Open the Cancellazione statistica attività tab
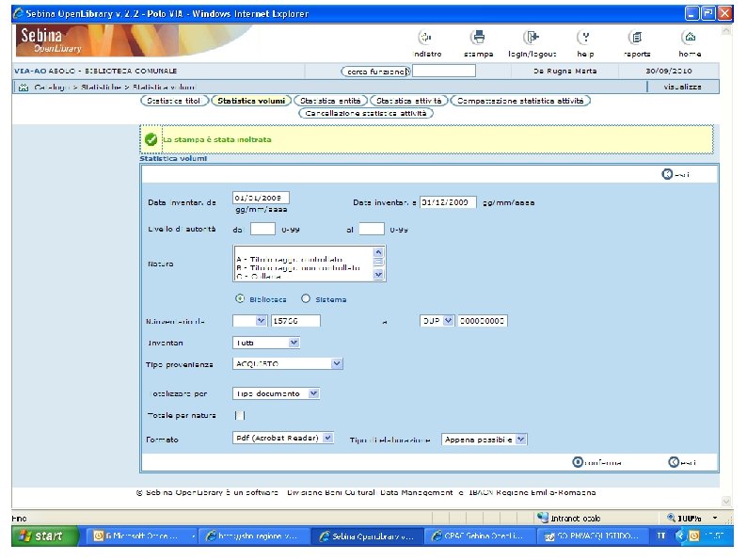The width and height of the screenshot is (747, 560). pos(366,114)
